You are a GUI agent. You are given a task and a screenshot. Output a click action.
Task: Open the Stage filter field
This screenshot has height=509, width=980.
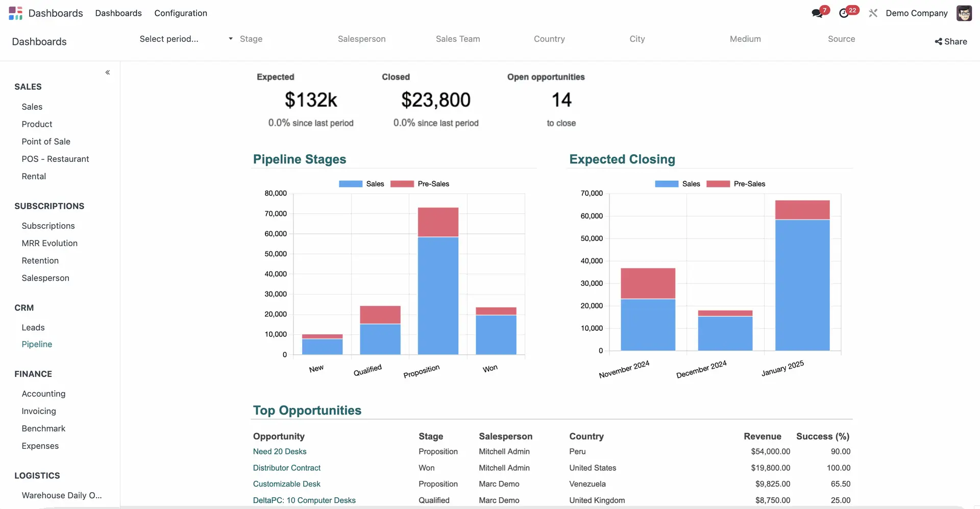coord(251,39)
